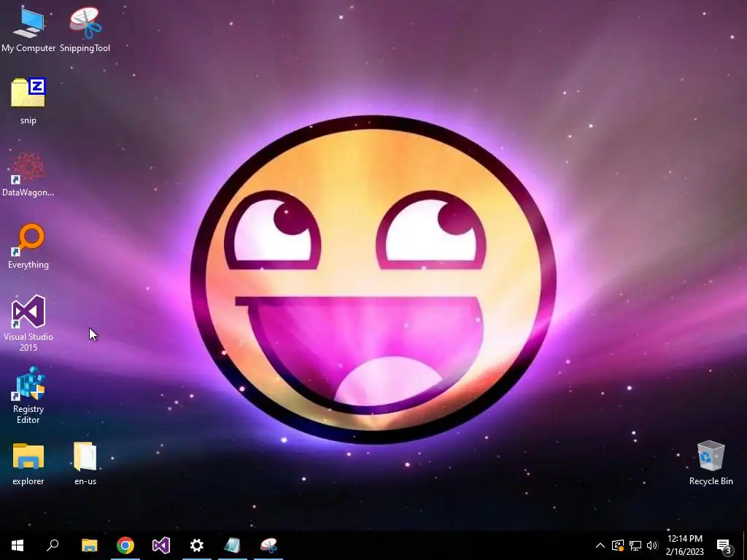The width and height of the screenshot is (747, 560).
Task: Select the Registry Editor desktop shortcut
Action: tap(28, 395)
